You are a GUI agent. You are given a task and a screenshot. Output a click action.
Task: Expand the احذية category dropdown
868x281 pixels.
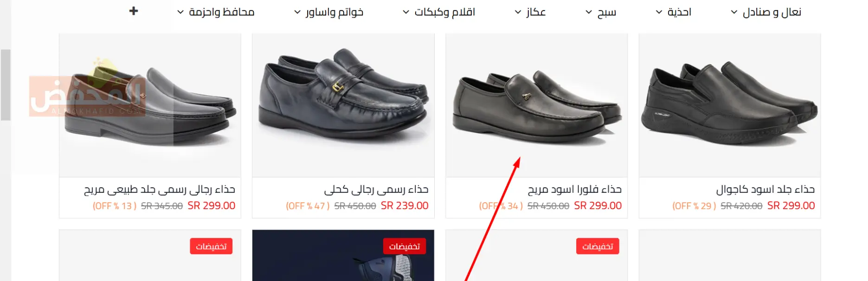673,12
